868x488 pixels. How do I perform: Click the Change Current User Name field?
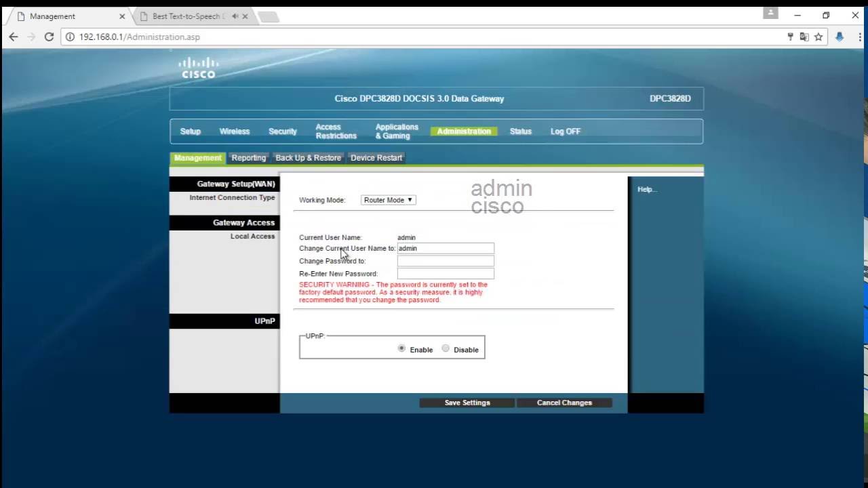pyautogui.click(x=446, y=248)
